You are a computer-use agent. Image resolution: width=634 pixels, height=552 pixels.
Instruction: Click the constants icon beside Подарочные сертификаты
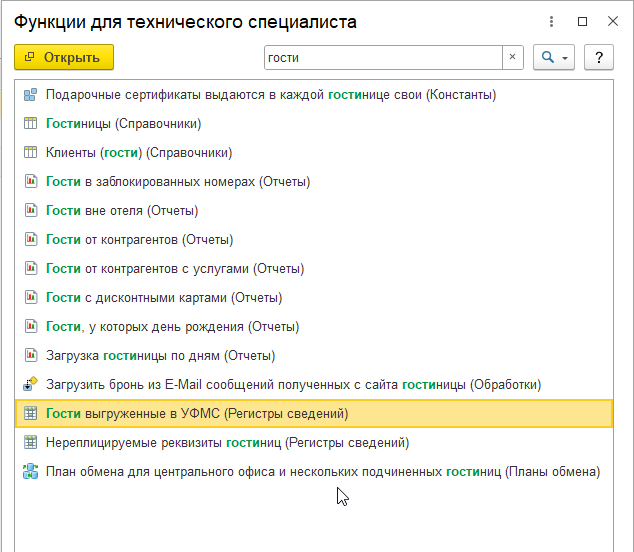click(x=30, y=95)
